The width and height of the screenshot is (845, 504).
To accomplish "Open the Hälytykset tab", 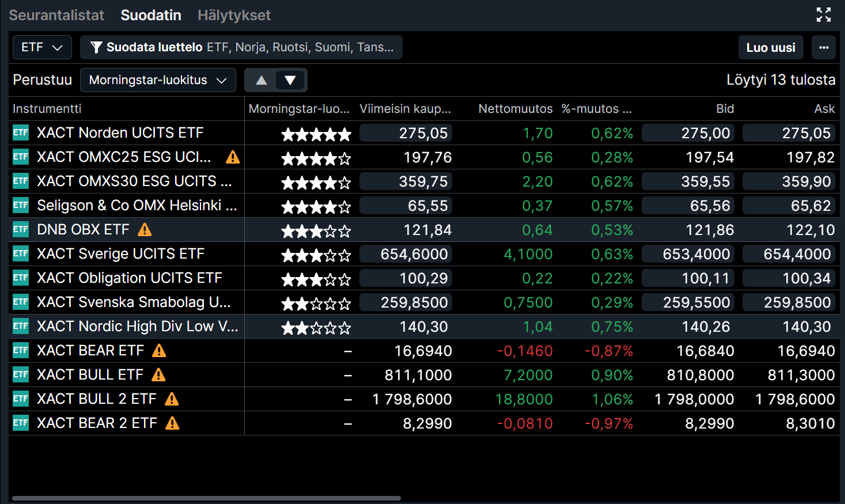I will tap(234, 15).
